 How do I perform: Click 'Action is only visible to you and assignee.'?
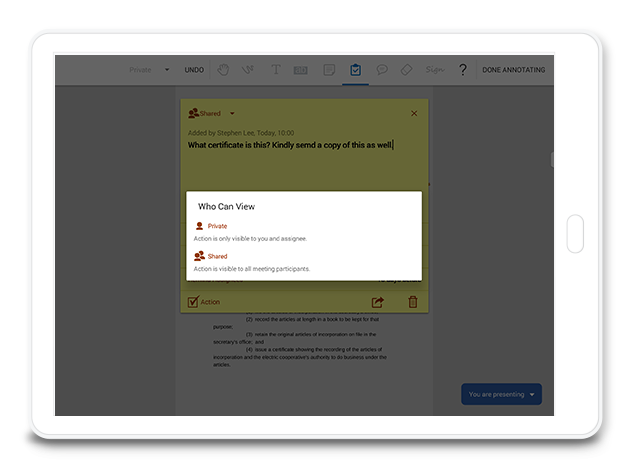click(250, 239)
